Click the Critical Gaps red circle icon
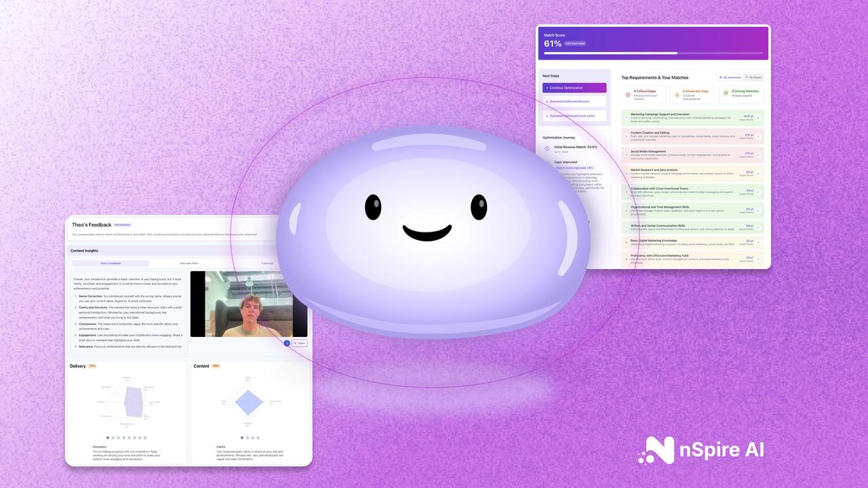Image resolution: width=868 pixels, height=488 pixels. [x=628, y=94]
